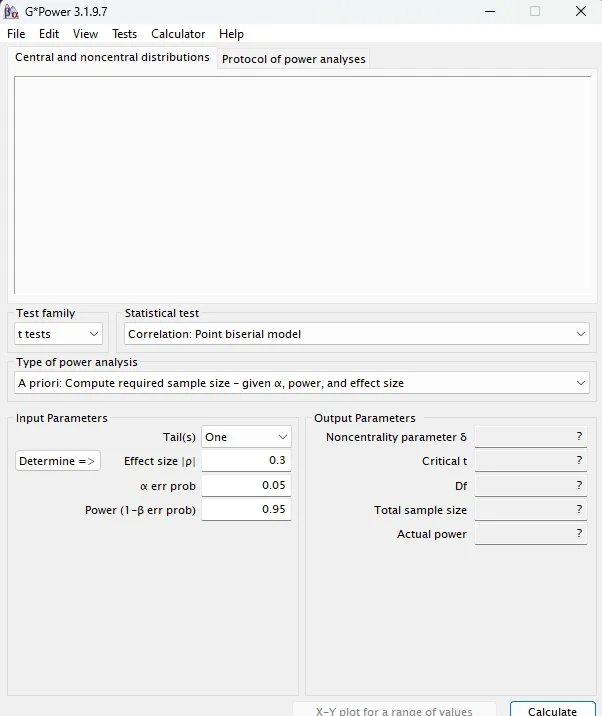This screenshot has width=602, height=716.
Task: Close the G*Power window
Action: point(581,11)
